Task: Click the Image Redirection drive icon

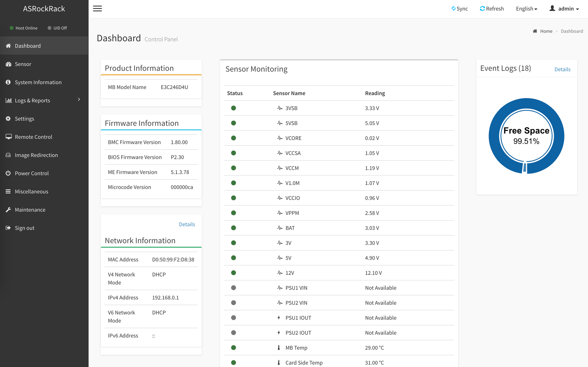Action: coord(8,155)
